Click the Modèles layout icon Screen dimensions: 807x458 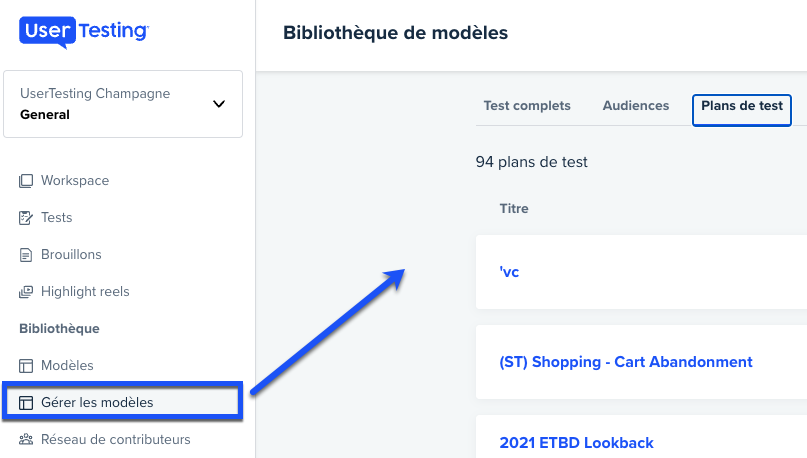[26, 366]
